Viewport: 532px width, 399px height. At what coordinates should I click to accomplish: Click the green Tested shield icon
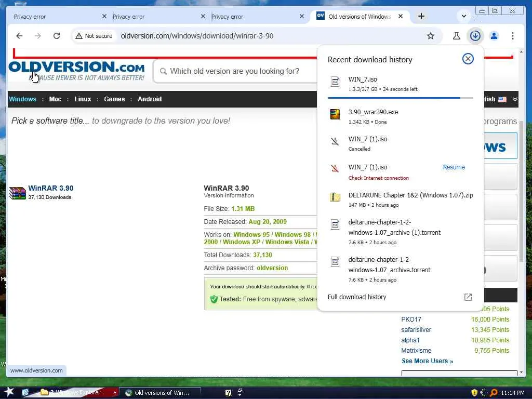(x=214, y=299)
